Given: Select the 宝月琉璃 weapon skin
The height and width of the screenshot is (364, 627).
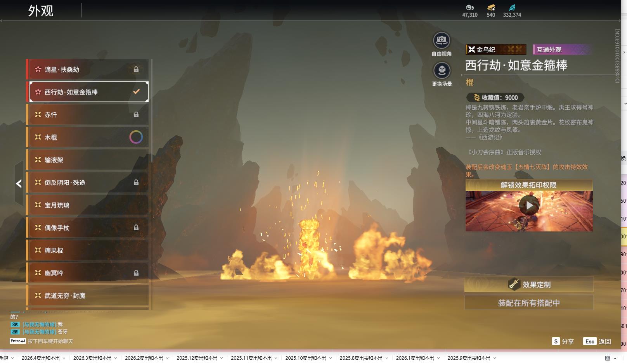Looking at the screenshot, I should tap(78, 205).
